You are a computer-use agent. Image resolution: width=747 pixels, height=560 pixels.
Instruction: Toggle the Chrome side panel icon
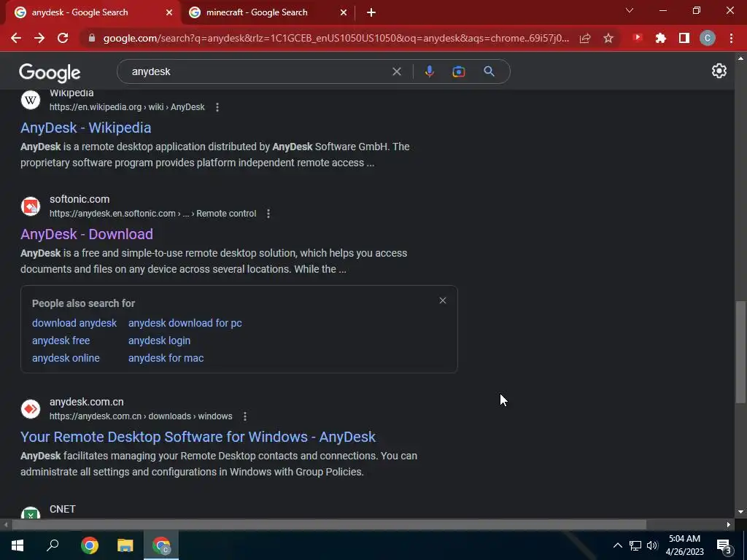pos(684,38)
